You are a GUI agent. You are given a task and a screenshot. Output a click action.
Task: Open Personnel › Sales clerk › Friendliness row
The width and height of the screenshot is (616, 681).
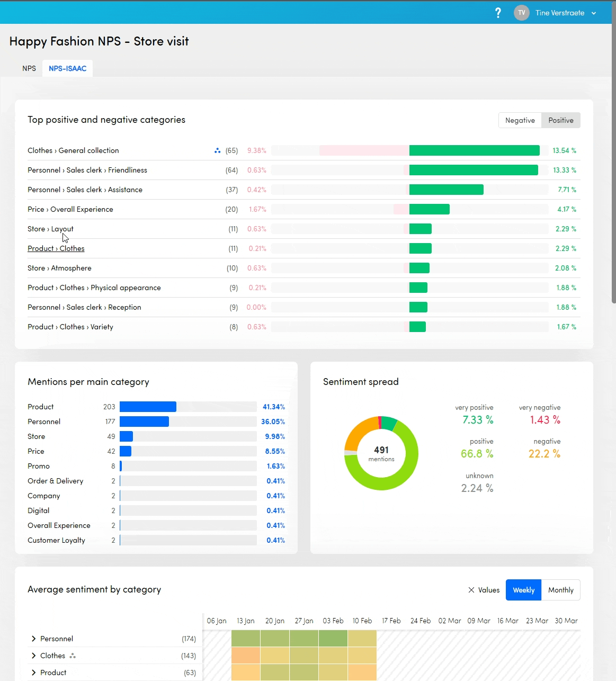coord(87,170)
